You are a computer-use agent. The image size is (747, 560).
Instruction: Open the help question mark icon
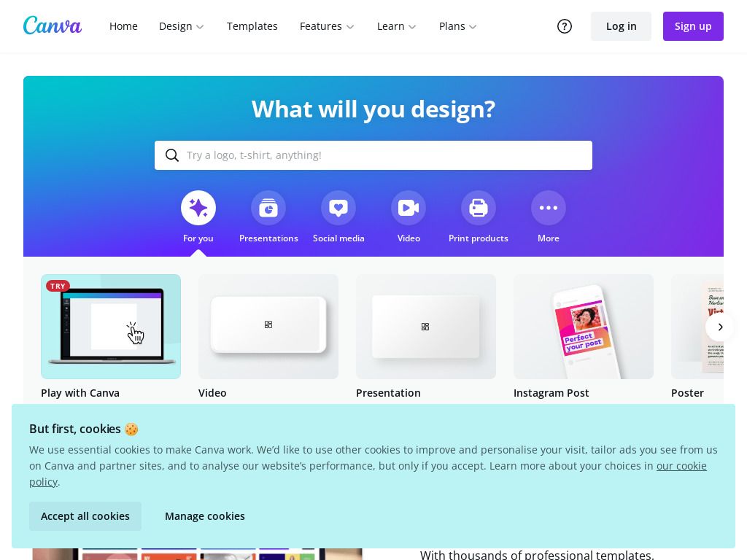click(565, 26)
